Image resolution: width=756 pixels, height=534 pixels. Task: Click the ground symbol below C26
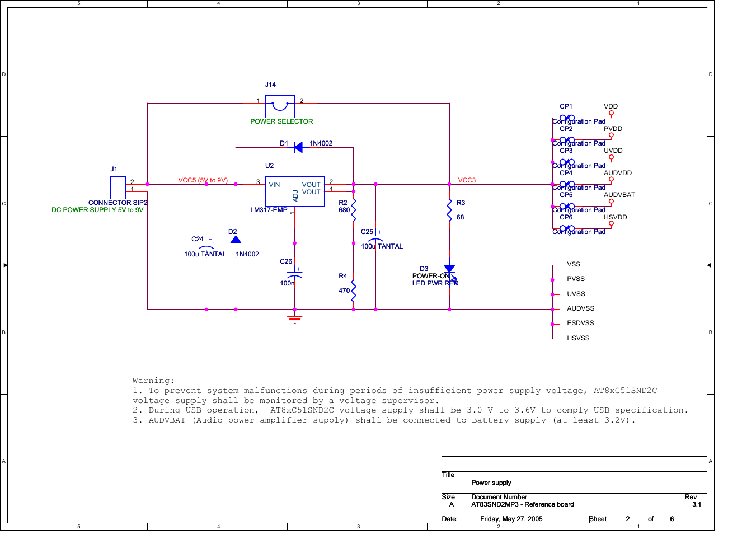tap(294, 319)
